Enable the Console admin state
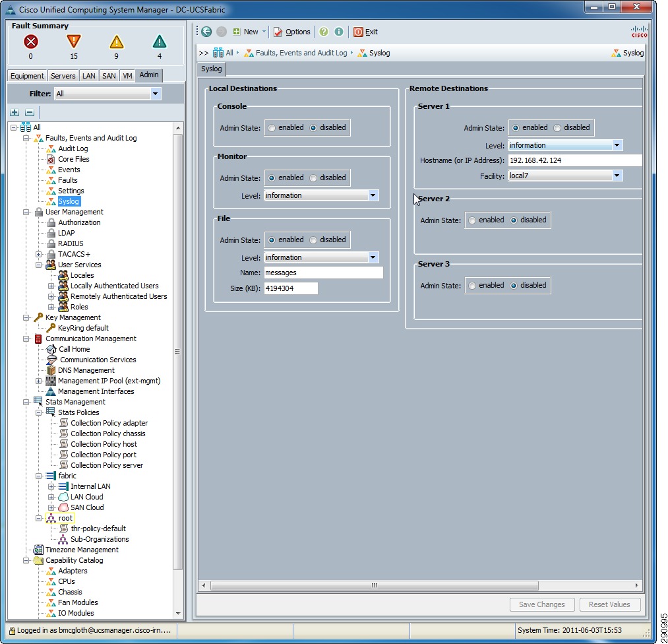This screenshot has width=668, height=644. click(272, 128)
